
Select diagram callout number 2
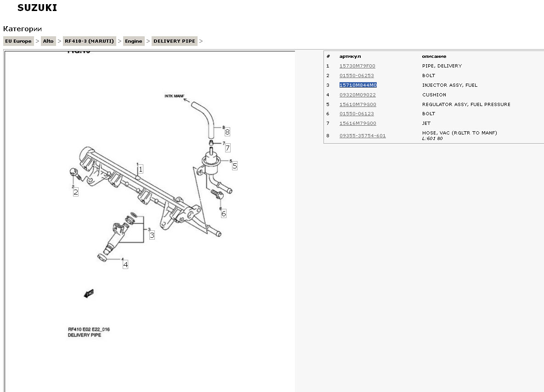[76, 192]
